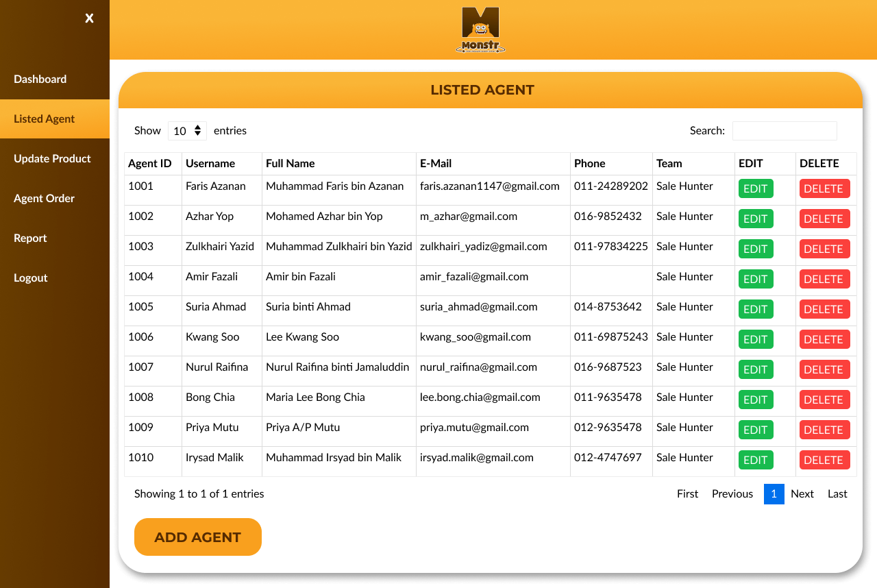The width and height of the screenshot is (877, 588).
Task: Click the X close icon in sidebar
Action: coord(89,19)
